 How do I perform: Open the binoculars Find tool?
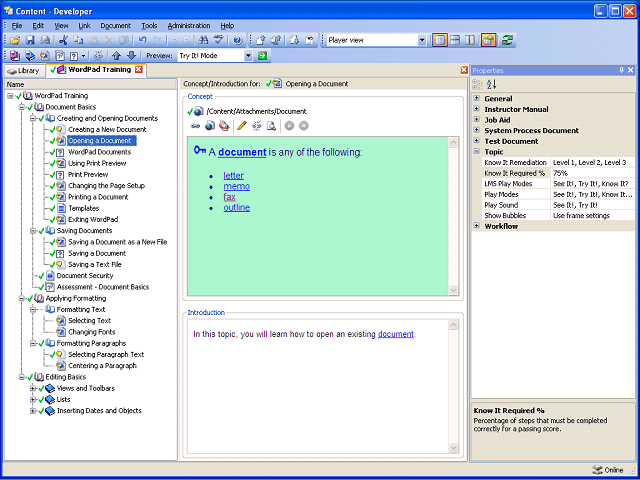pyautogui.click(x=204, y=40)
